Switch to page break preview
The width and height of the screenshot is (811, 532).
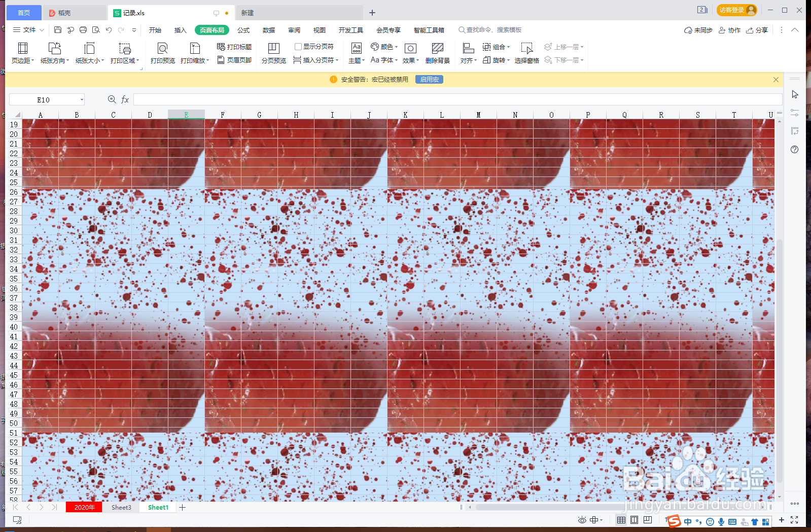tap(274, 53)
